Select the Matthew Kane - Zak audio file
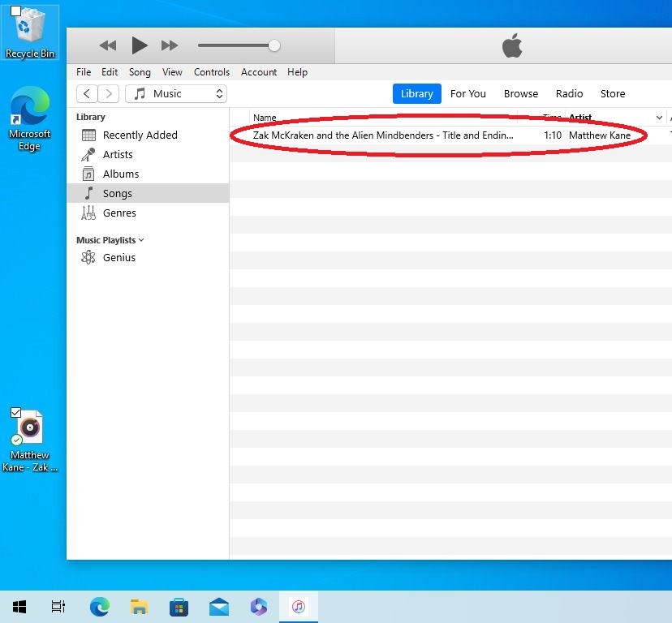 click(x=30, y=440)
